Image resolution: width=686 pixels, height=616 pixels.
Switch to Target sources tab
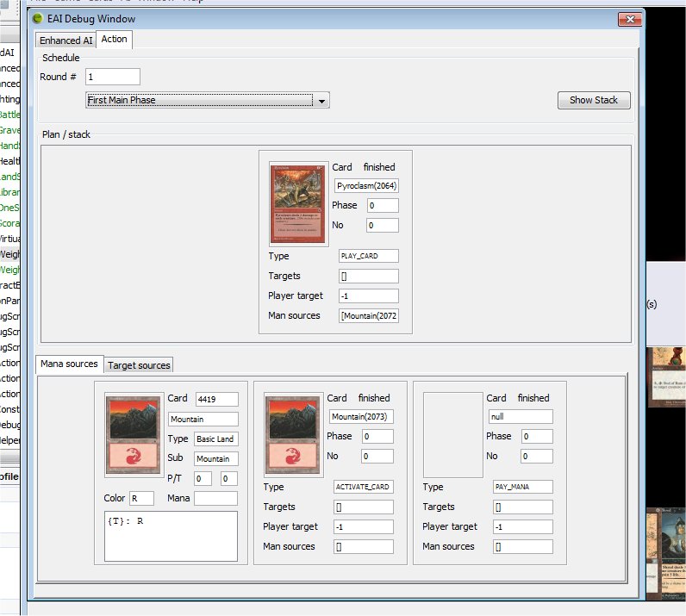click(x=139, y=365)
